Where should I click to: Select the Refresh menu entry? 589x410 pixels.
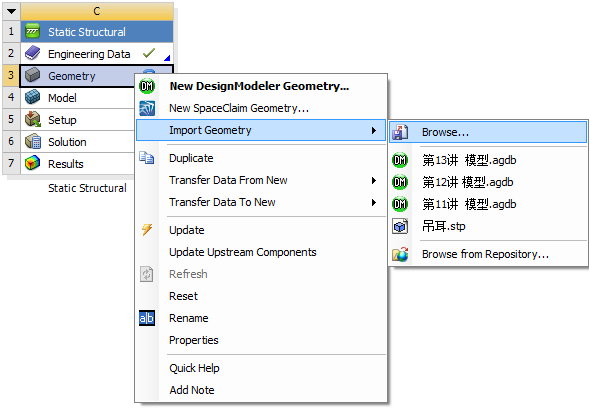pos(261,274)
